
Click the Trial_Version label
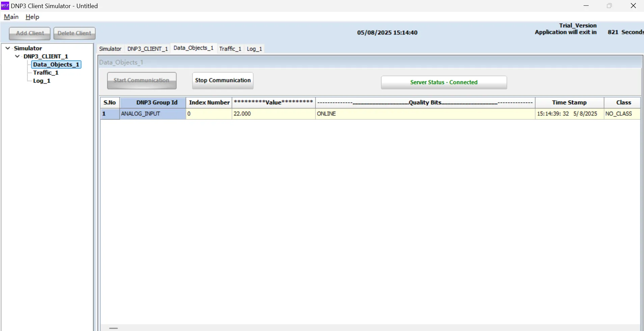[x=578, y=26]
